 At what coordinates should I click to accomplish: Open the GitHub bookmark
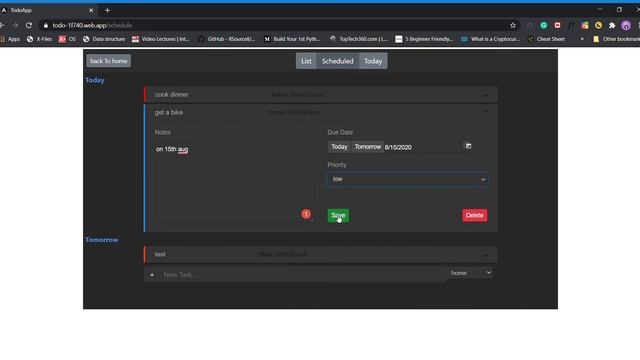coord(227,39)
